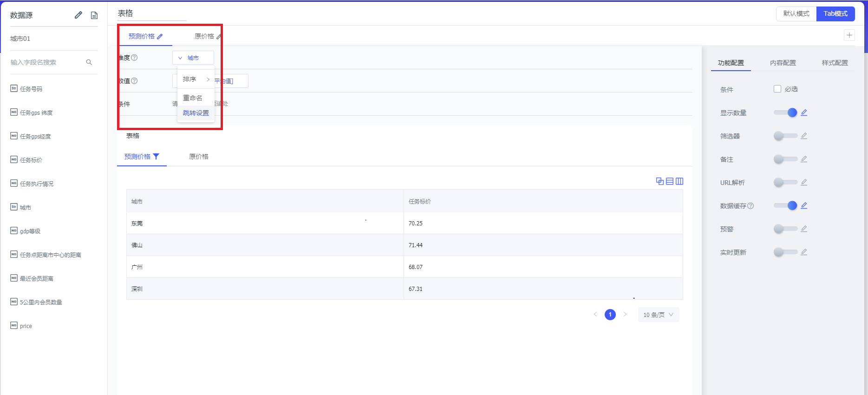Click the pencil icon next to the 预测价格 tab
Screen dimensions: 868x395
pos(160,37)
